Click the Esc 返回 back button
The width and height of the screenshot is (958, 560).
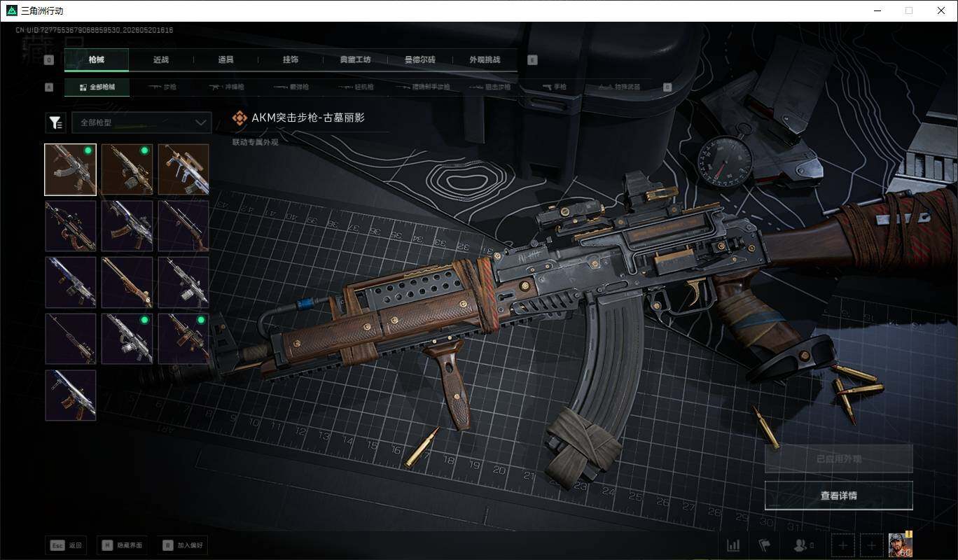67,545
